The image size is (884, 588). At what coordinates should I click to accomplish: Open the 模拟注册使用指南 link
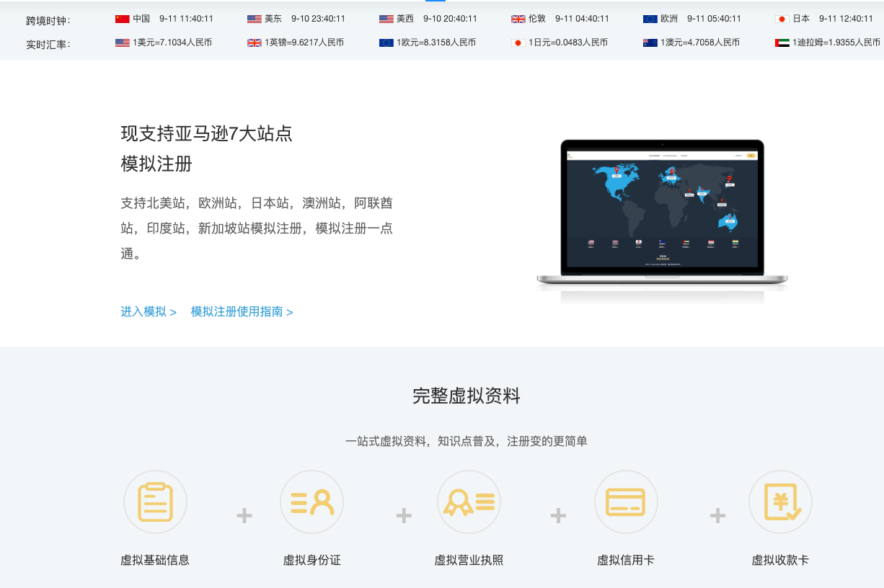coord(242,312)
